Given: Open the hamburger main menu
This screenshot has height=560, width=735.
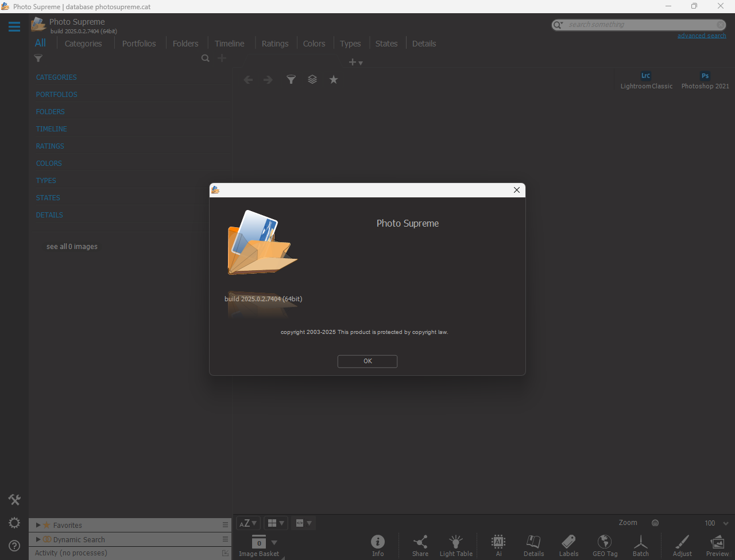Looking at the screenshot, I should tap(14, 26).
